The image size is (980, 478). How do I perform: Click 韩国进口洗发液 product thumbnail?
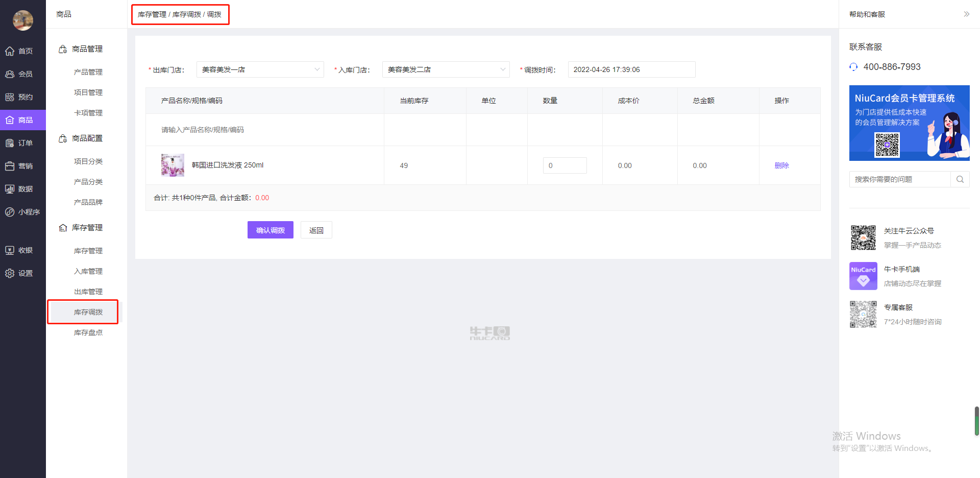click(173, 165)
